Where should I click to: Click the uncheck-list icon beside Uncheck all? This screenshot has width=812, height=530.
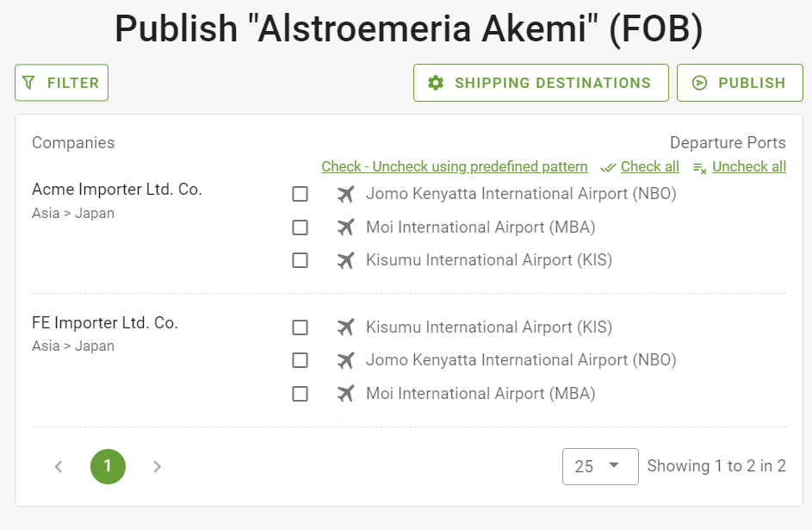699,168
